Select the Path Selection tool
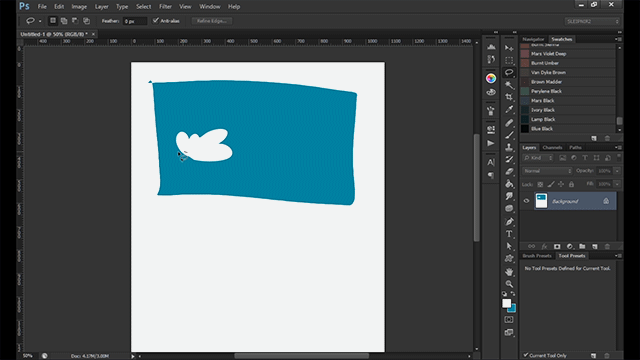Screen dimensions: 640x360 tap(509, 246)
